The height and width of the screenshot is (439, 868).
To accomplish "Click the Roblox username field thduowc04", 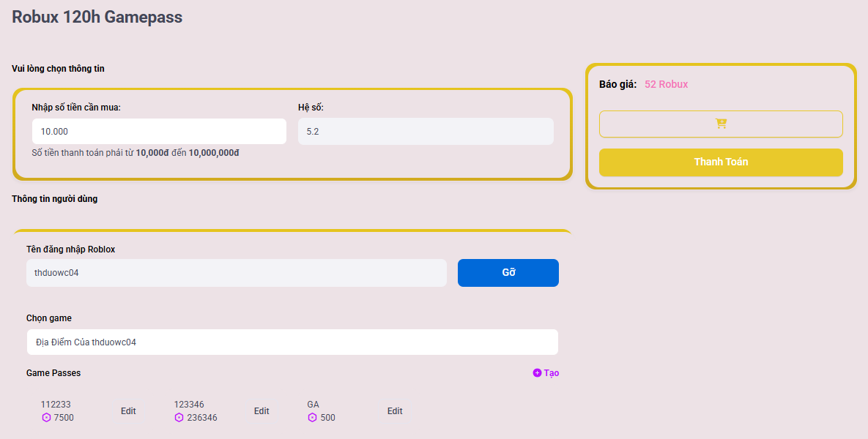I will tap(237, 273).
